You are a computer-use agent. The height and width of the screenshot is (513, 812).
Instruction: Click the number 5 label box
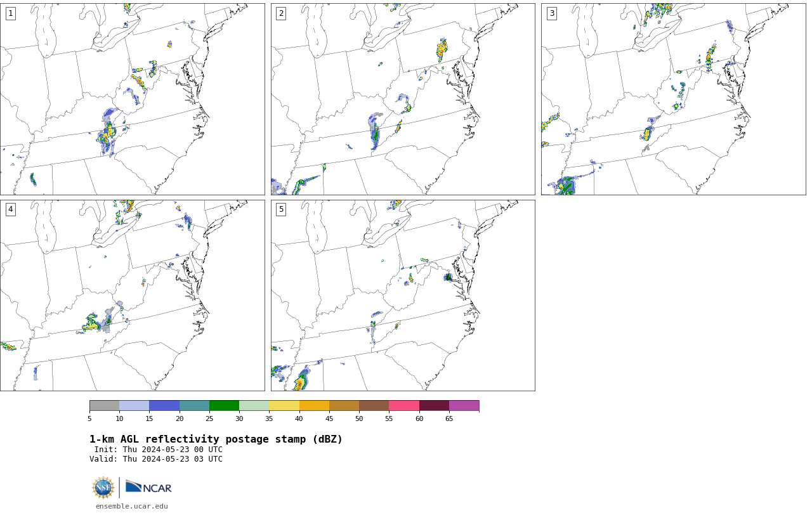[x=281, y=209]
